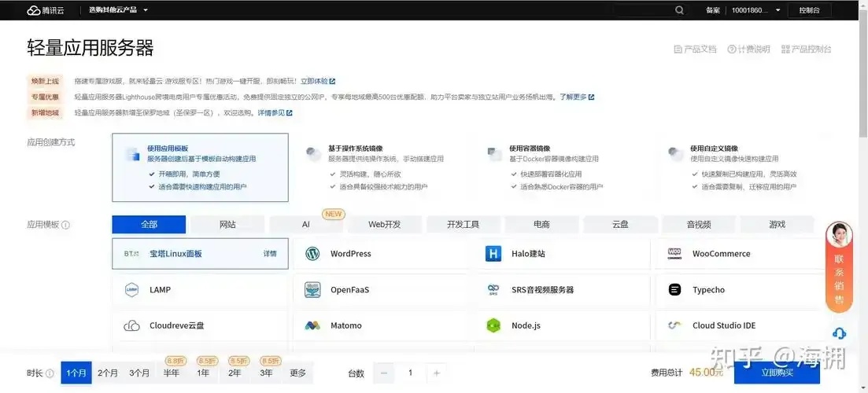The height and width of the screenshot is (393, 868).
Task: Expand 更多 duration options
Action: point(297,373)
